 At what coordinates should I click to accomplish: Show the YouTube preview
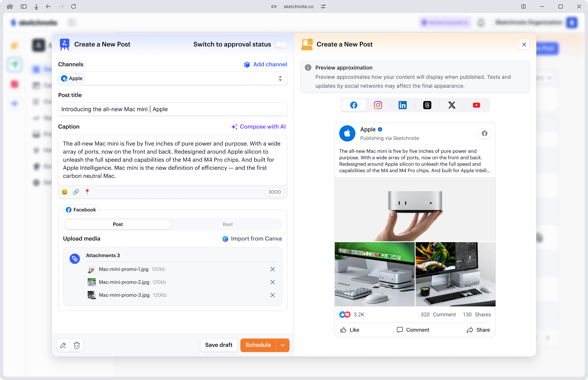coord(476,105)
